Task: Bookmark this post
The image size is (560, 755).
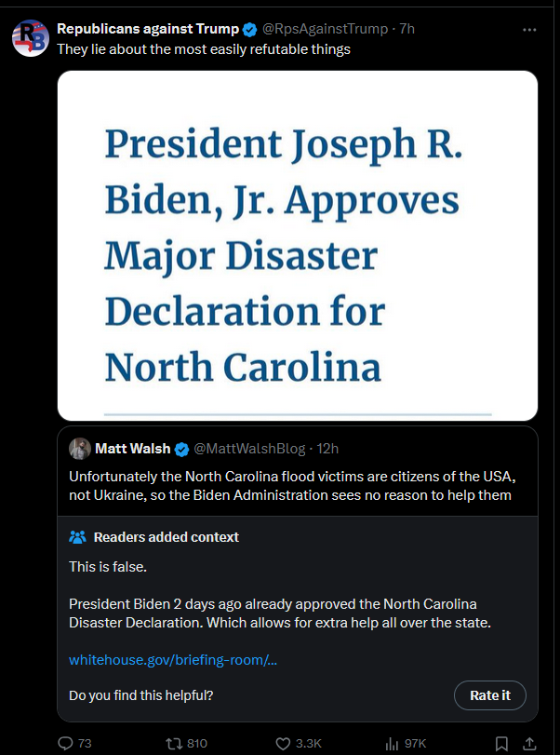Action: pyautogui.click(x=501, y=743)
